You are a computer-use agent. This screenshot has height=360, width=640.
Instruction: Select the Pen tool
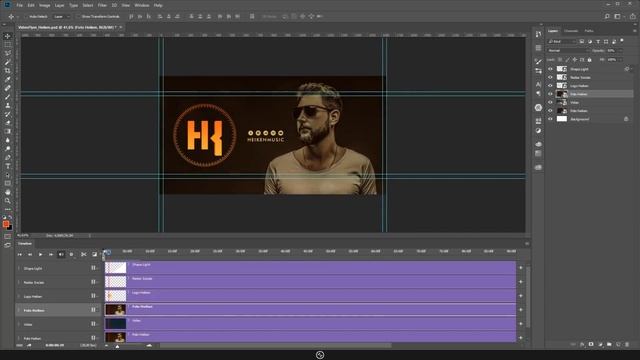tap(7, 158)
